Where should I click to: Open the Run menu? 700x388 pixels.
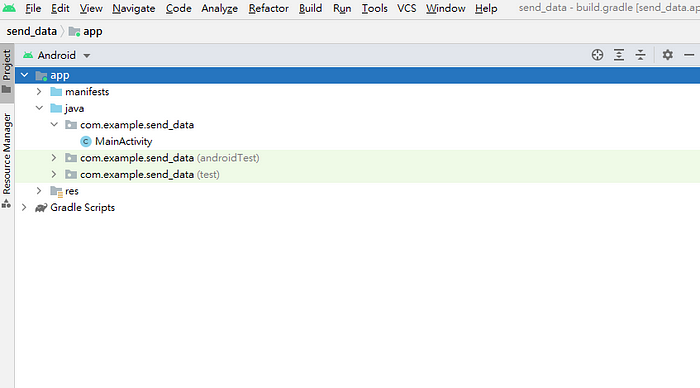pyautogui.click(x=342, y=8)
